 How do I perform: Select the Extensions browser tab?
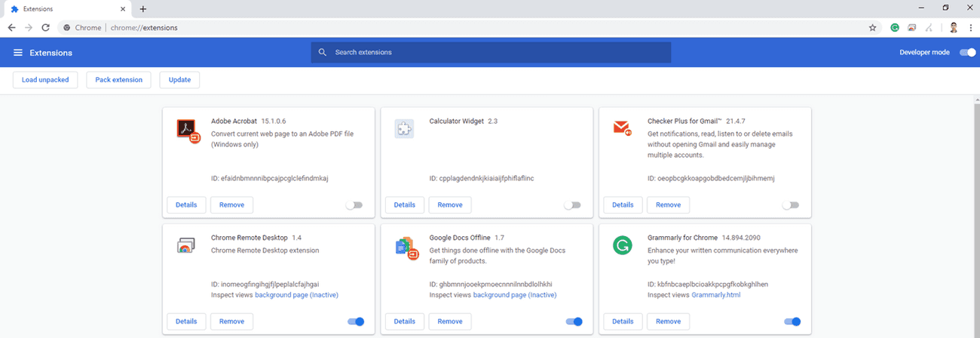(68, 9)
